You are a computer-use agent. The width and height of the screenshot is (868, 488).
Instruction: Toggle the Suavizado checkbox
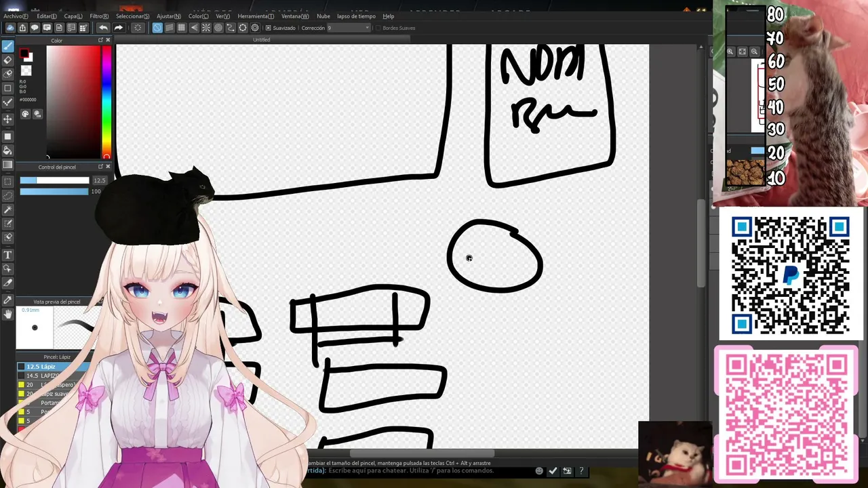pos(269,28)
